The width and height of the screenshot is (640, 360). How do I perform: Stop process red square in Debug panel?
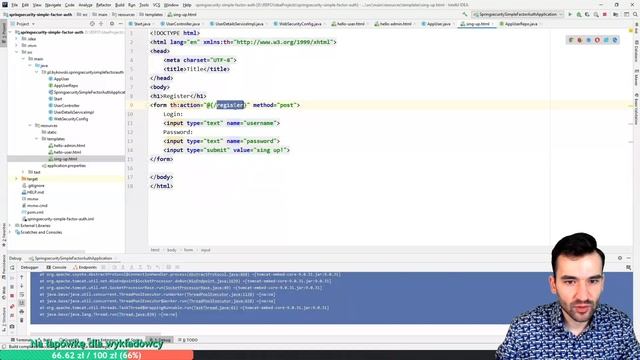click(12, 296)
